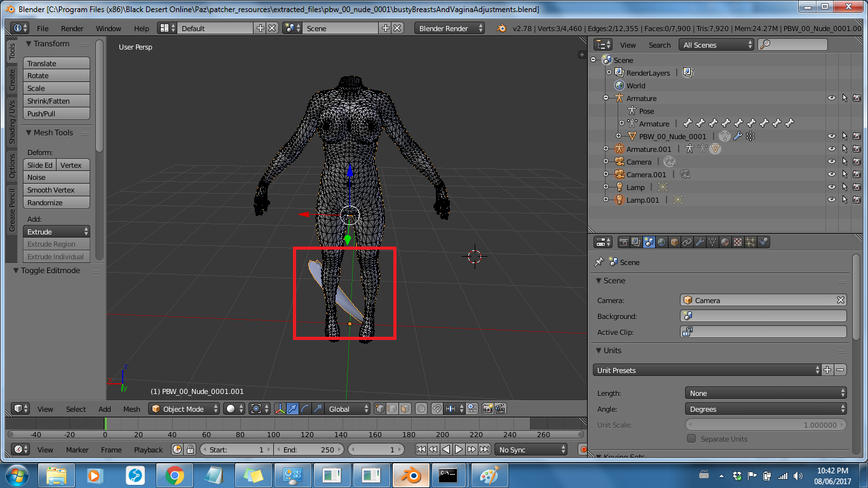868x488 pixels.
Task: Click the Play Animation button in timeline
Action: coord(458,450)
